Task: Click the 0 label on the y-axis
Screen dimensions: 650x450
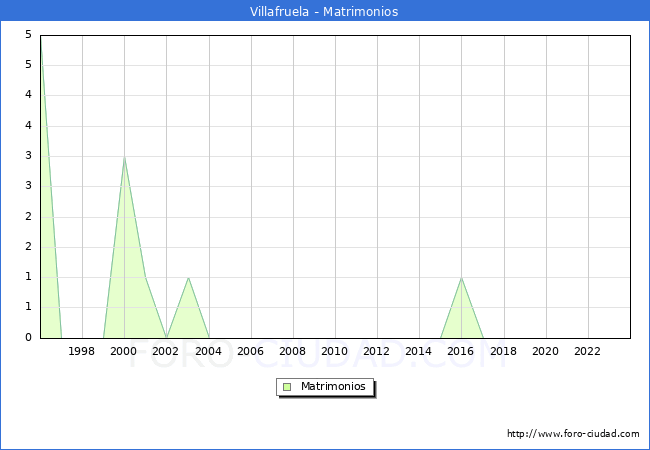Action: point(29,338)
